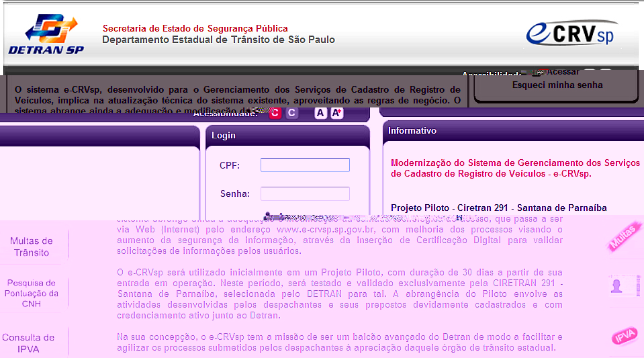
Task: Click the Senha label
Action: [x=235, y=193]
